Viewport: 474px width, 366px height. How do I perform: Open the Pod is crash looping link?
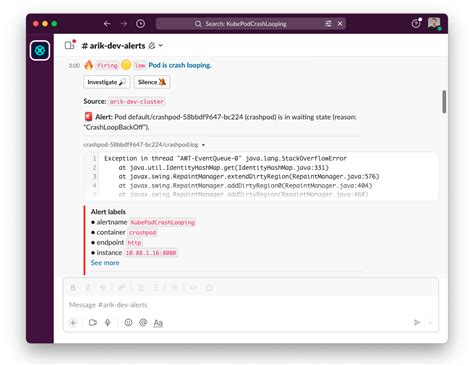pyautogui.click(x=180, y=65)
